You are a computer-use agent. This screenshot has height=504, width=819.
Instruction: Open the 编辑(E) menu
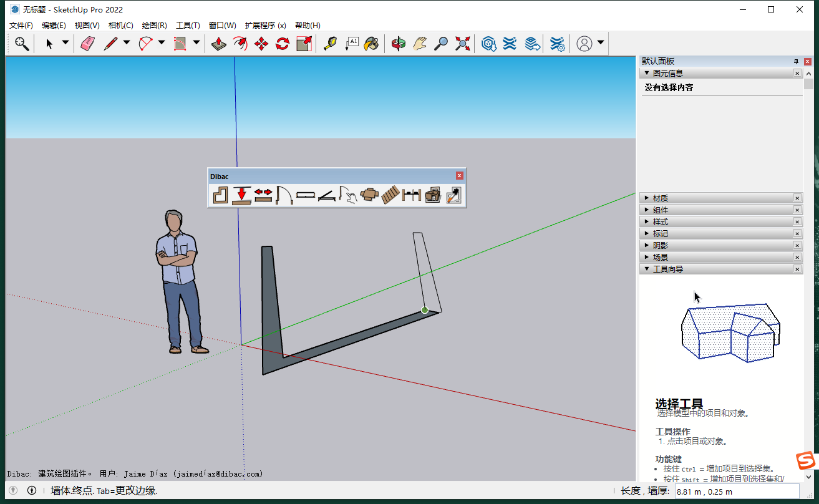click(x=54, y=26)
